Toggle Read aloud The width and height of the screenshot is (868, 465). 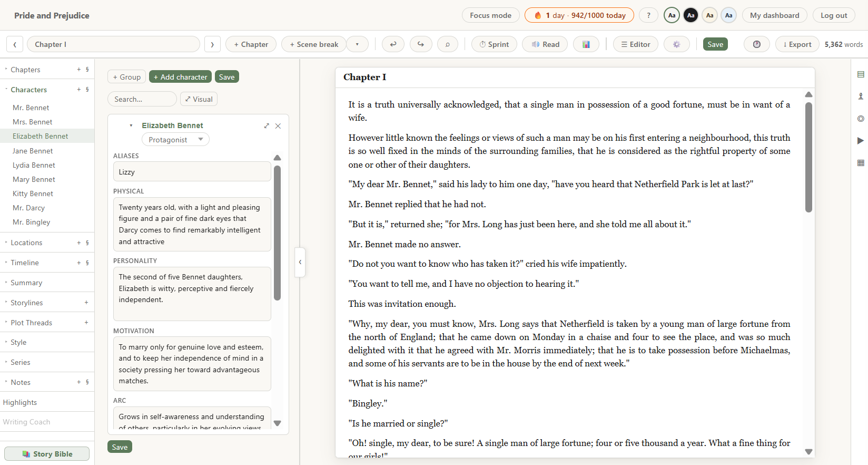coord(545,44)
